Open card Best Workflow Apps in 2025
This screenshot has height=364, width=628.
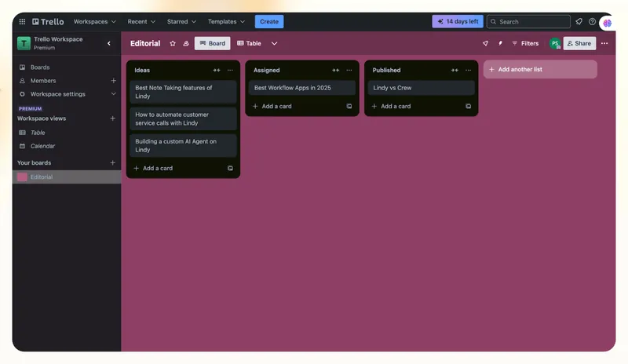click(x=302, y=88)
